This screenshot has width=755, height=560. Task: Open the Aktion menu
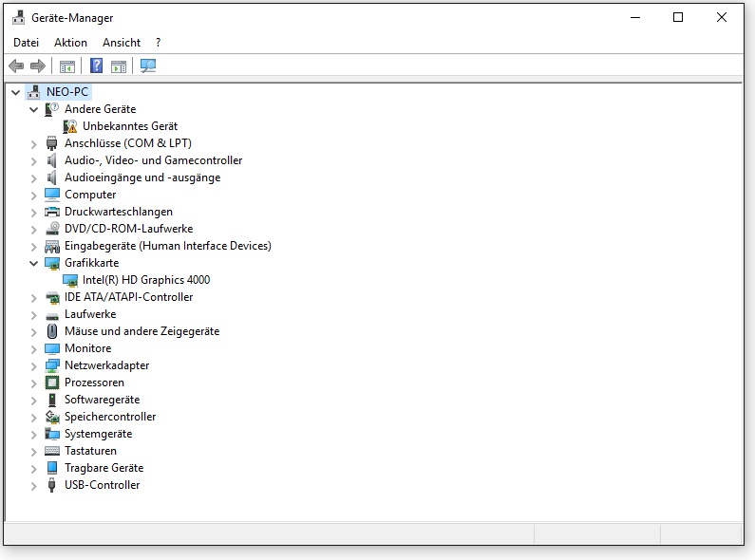pos(70,43)
